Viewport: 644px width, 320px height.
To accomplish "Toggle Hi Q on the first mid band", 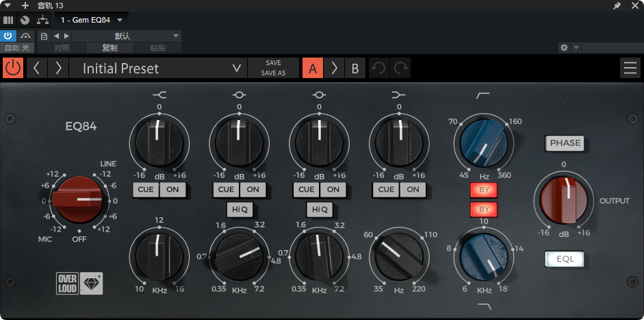I will (240, 210).
